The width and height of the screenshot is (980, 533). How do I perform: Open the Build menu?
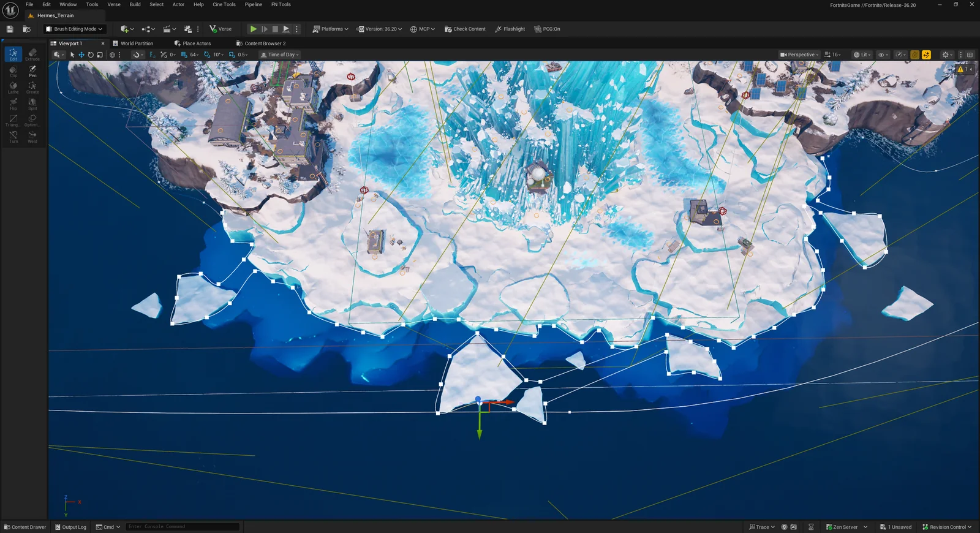[x=135, y=4]
